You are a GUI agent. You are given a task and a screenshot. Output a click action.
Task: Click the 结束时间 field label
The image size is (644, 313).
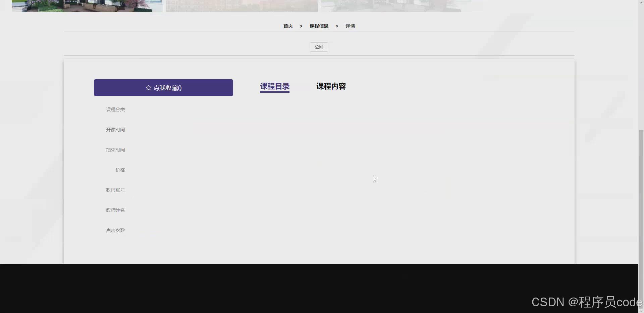click(115, 149)
